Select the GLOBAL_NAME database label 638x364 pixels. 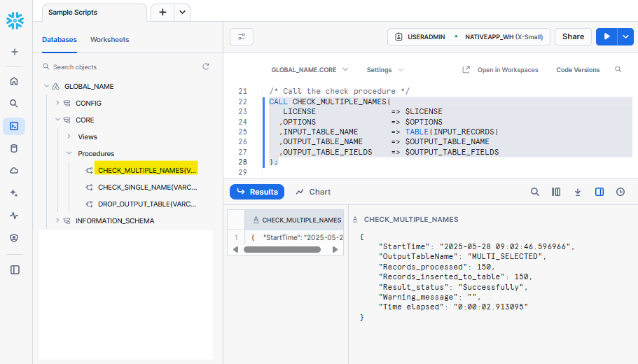point(89,86)
